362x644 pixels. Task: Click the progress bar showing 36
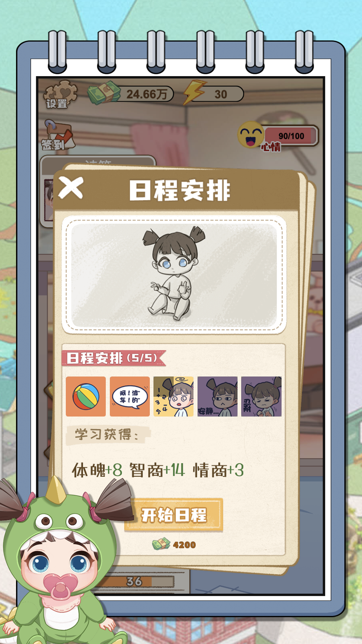134,581
